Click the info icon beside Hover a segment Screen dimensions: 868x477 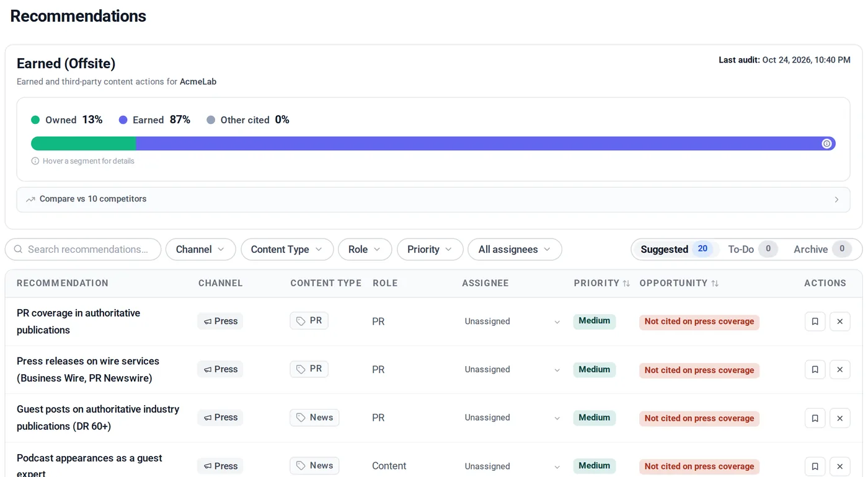[x=35, y=161]
